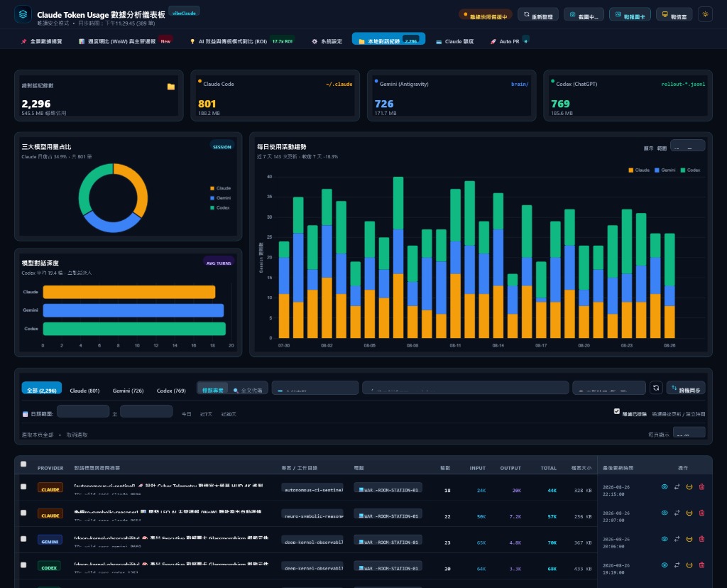The width and height of the screenshot is (727, 588).
Task: Click the red trash icon in first row
Action: (x=701, y=486)
